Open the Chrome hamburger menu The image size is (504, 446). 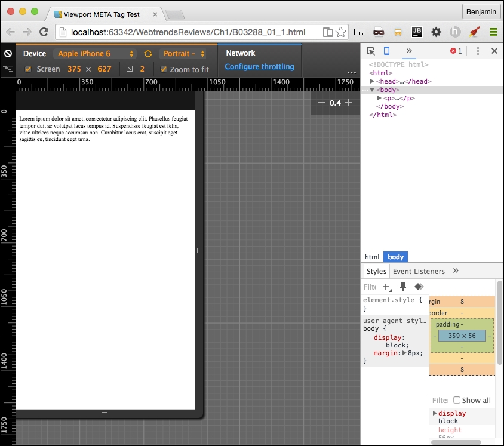coord(494,32)
